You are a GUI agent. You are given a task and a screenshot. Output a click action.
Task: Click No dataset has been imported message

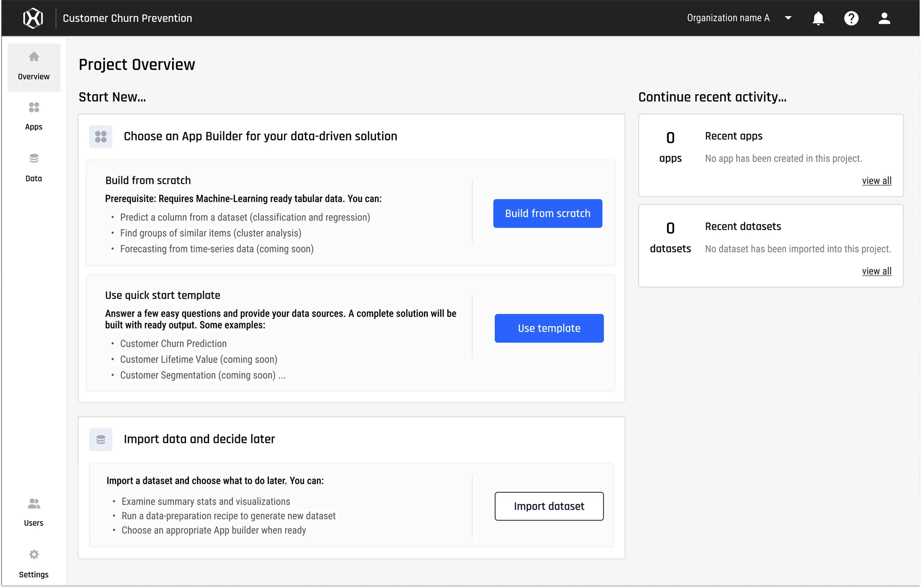(x=798, y=249)
